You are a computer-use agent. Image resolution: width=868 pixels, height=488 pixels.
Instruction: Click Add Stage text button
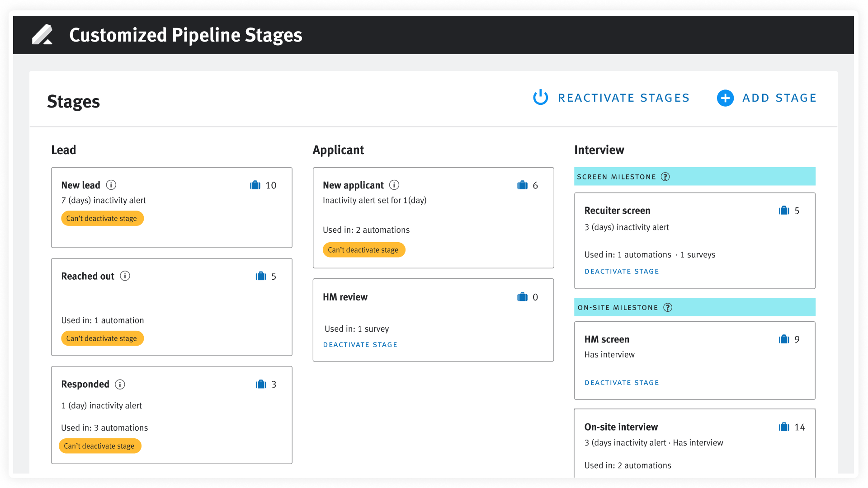click(x=779, y=98)
